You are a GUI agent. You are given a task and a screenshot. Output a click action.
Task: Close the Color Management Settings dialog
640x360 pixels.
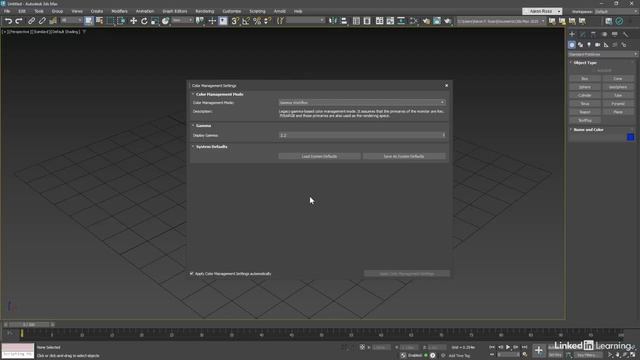[446, 85]
